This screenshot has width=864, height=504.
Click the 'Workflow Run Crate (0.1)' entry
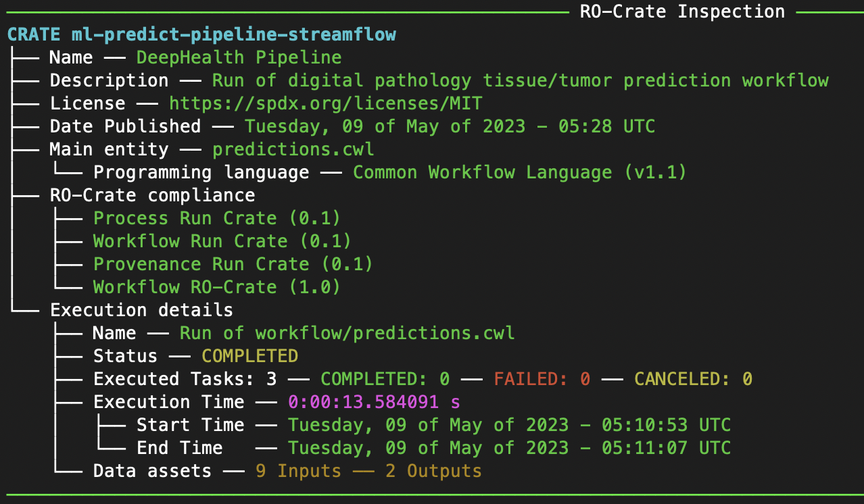point(222,241)
